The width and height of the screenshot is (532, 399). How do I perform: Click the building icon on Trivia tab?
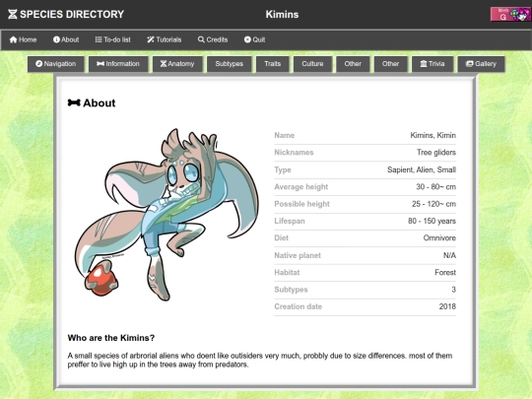pos(424,64)
